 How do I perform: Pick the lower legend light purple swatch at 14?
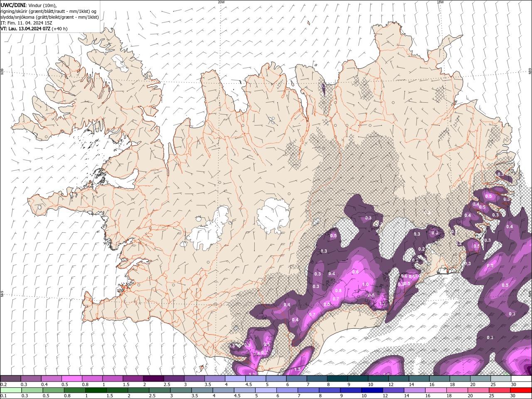tap(414, 390)
